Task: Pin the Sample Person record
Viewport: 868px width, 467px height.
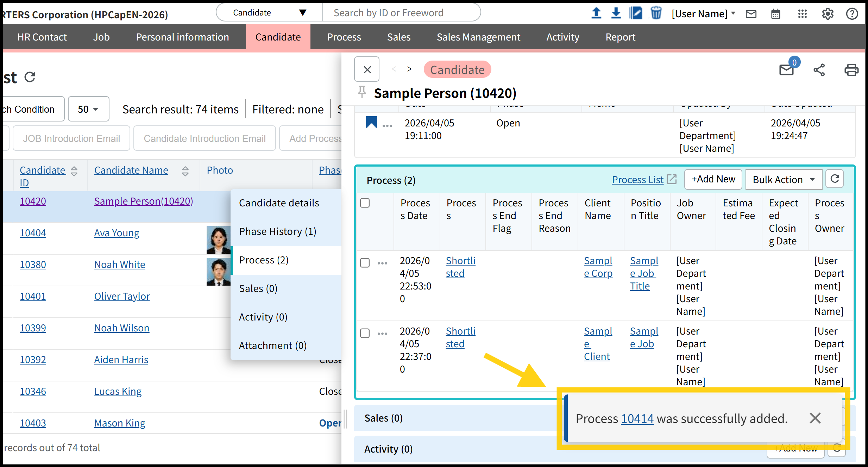Action: [362, 92]
